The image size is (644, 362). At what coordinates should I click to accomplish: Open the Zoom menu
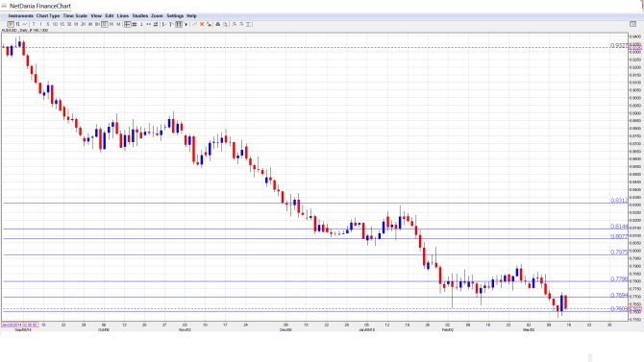pos(157,15)
